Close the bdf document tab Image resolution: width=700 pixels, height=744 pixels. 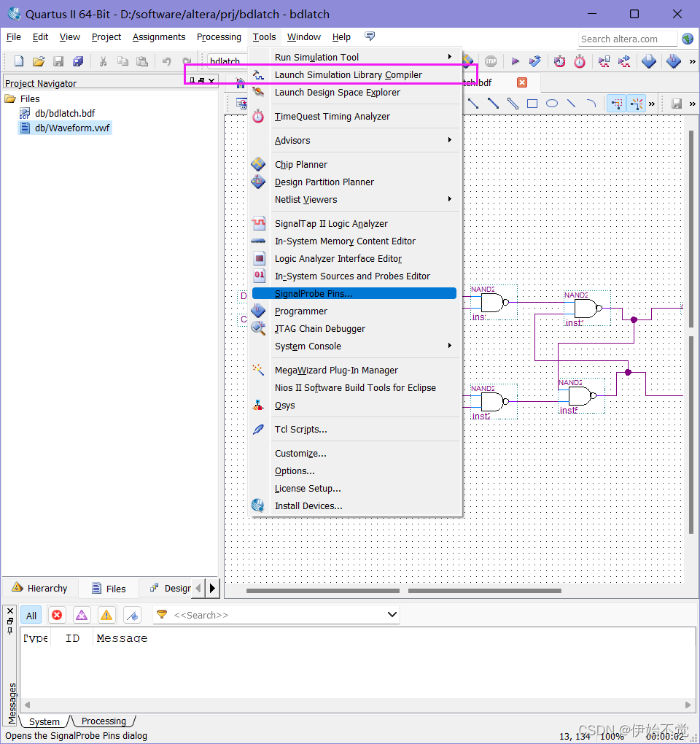[x=522, y=82]
